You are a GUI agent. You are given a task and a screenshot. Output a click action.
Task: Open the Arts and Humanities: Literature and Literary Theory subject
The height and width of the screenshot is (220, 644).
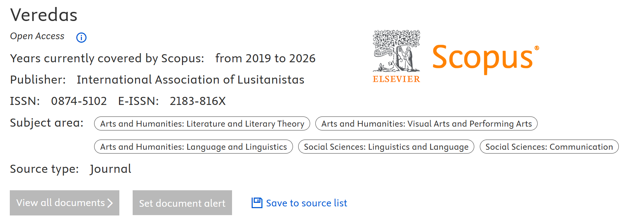[x=202, y=123]
